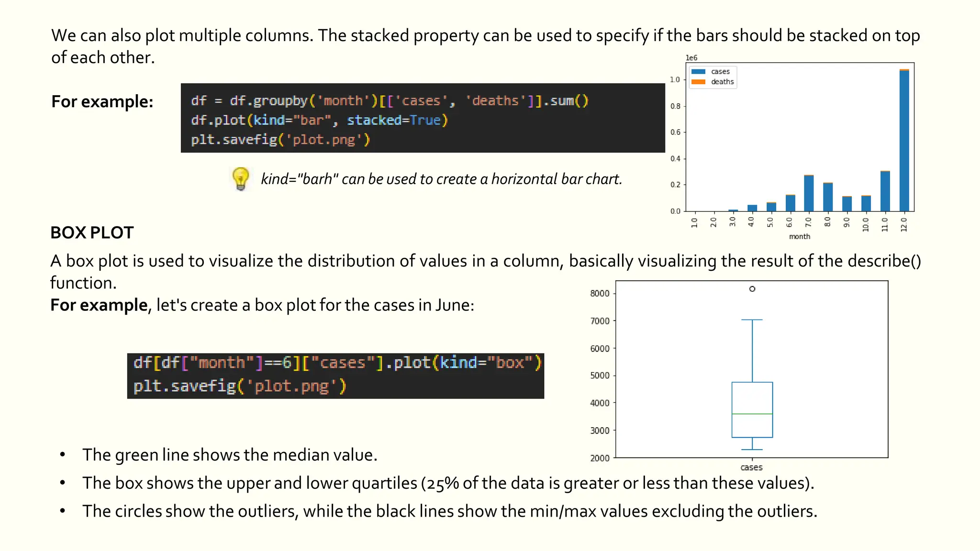Click 'let's create a box plot' sentence
The image size is (980, 551).
click(315, 305)
